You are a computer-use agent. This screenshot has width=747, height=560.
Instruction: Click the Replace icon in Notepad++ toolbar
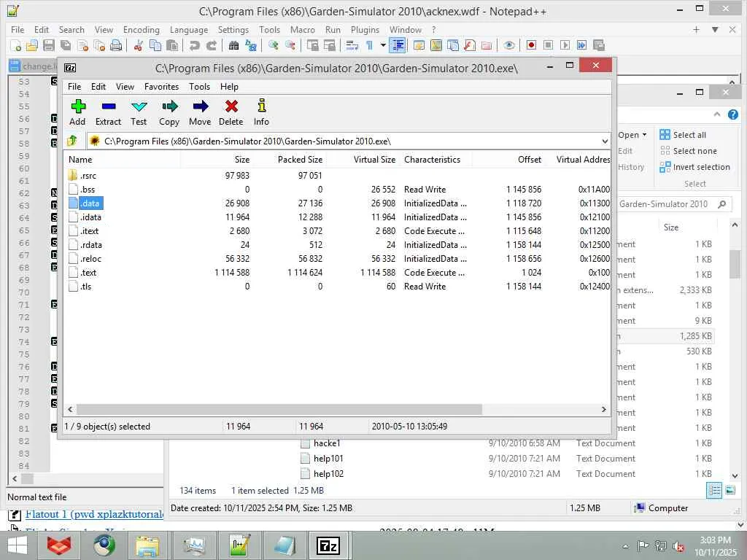(x=251, y=45)
